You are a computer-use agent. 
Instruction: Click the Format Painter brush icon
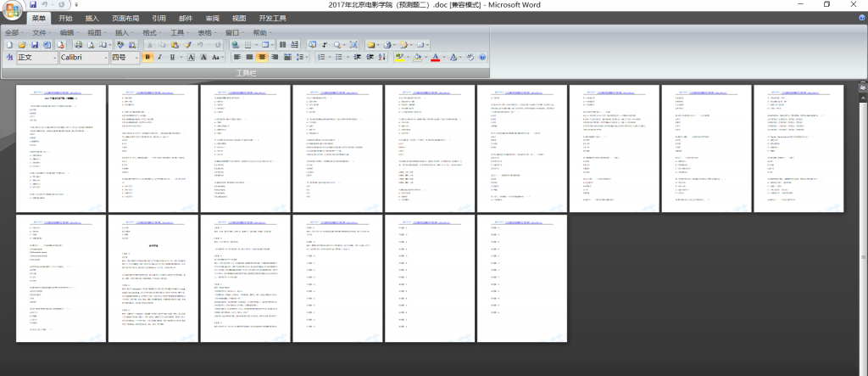(188, 44)
